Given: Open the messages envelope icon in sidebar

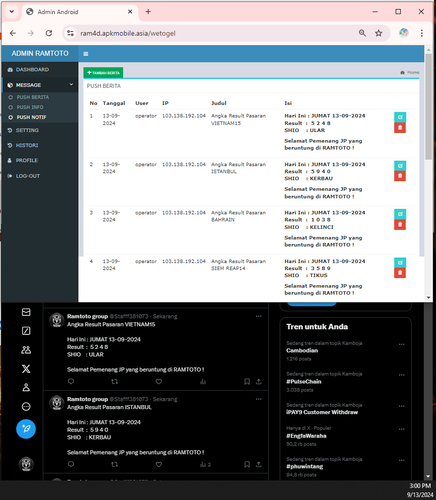Looking at the screenshot, I should [x=26, y=312].
